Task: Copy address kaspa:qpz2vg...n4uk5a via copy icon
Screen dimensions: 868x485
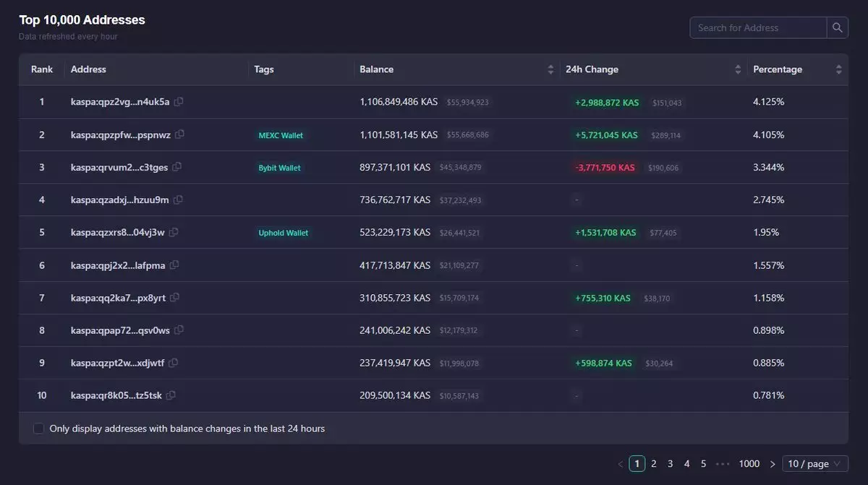Action: tap(179, 102)
